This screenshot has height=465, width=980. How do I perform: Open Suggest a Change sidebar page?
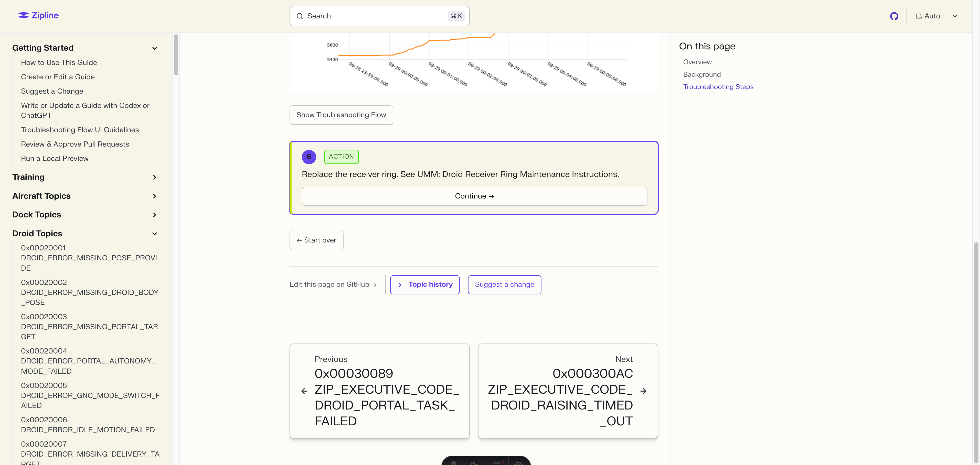coord(52,91)
